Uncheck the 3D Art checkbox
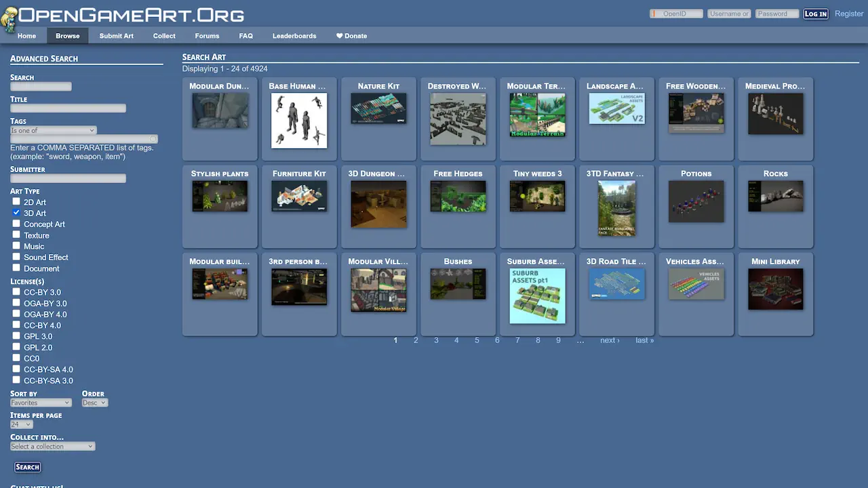Screen dimensions: 868x488 pyautogui.click(x=16, y=212)
